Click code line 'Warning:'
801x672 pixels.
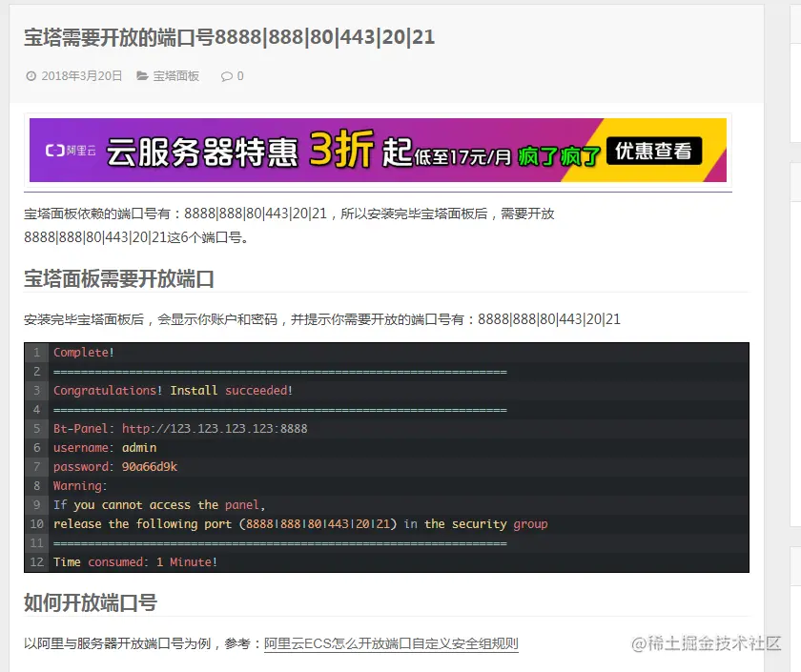coord(80,485)
